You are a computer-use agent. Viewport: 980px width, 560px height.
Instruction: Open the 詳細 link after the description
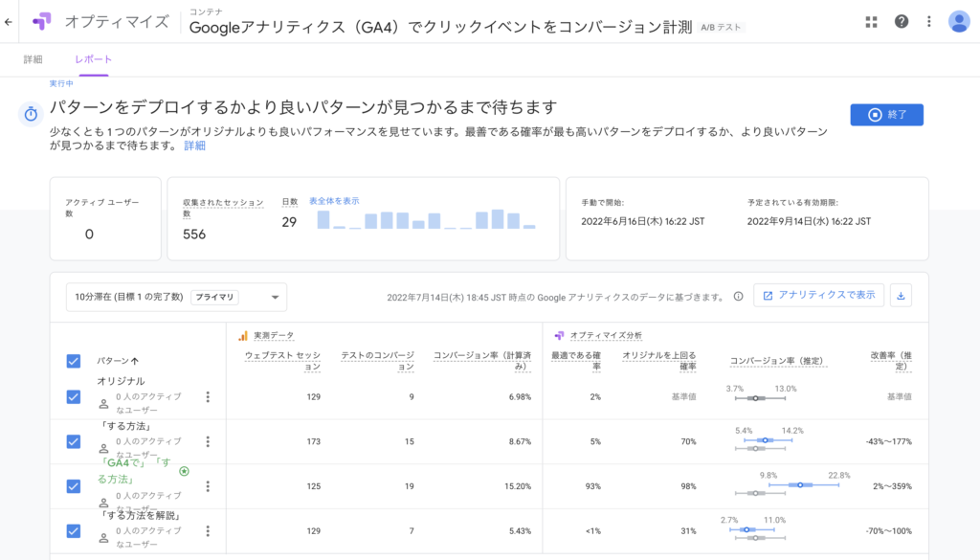pyautogui.click(x=194, y=146)
